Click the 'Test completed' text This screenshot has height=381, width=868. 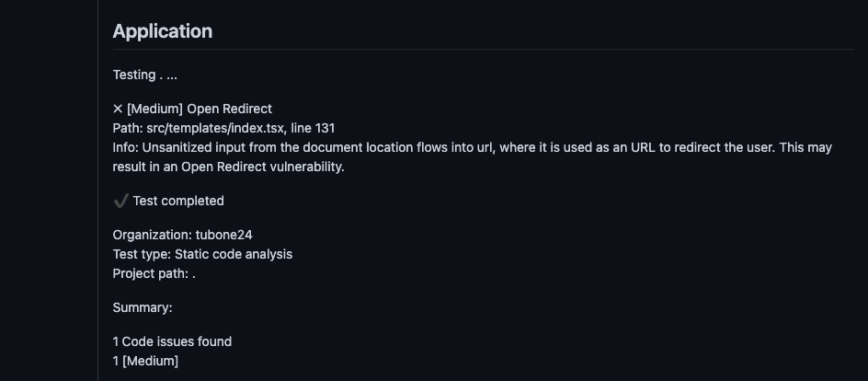tap(178, 201)
